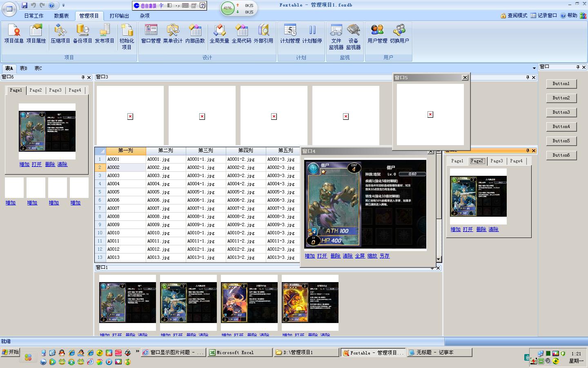Open the 打印输出 ribbon tab

point(119,16)
